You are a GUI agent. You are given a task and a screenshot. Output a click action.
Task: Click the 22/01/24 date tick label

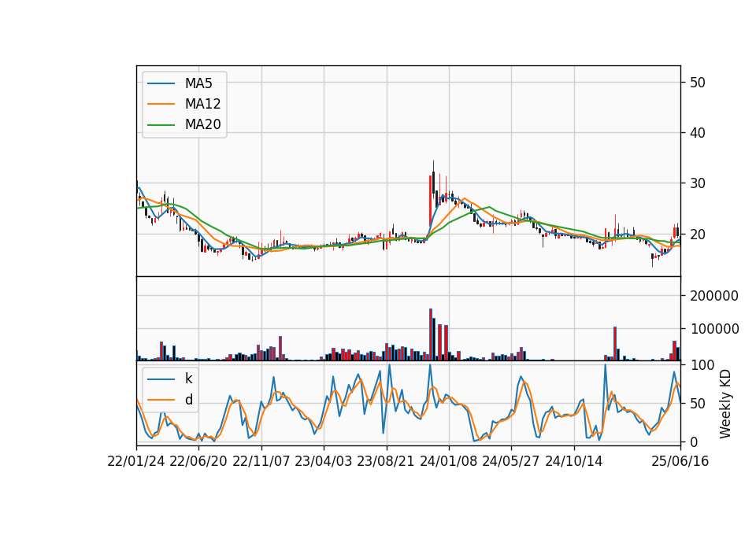tap(136, 461)
